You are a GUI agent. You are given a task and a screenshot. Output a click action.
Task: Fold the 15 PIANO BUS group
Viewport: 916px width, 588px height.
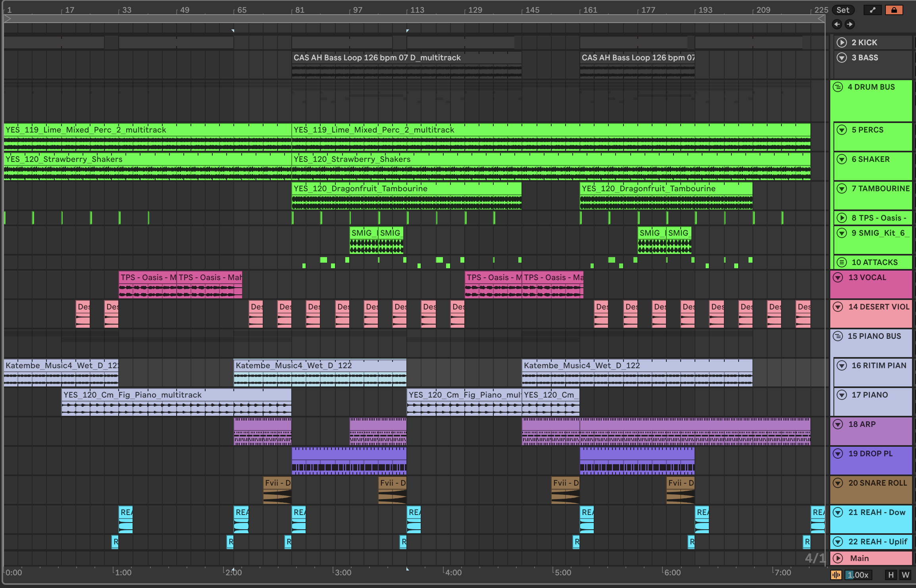pyautogui.click(x=838, y=336)
